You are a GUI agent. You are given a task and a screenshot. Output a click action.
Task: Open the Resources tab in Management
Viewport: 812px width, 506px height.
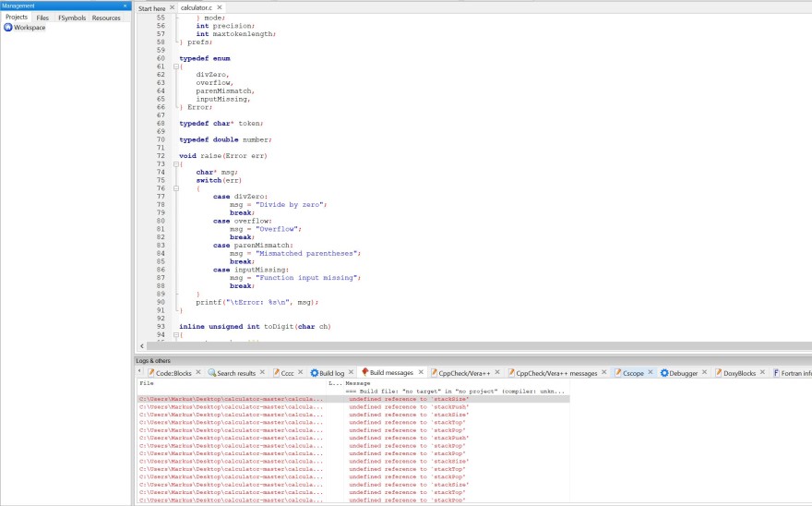tap(106, 18)
